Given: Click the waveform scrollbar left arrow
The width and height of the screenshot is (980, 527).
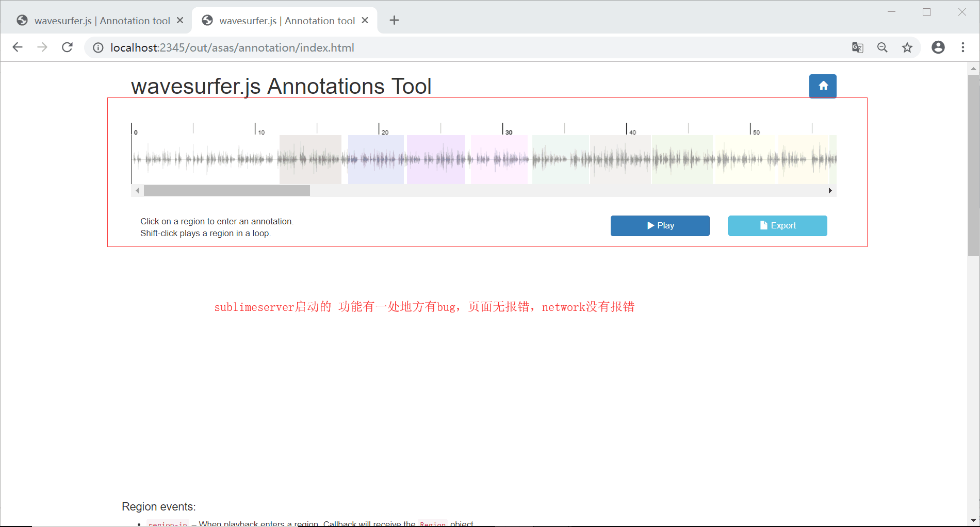Looking at the screenshot, I should pyautogui.click(x=137, y=191).
